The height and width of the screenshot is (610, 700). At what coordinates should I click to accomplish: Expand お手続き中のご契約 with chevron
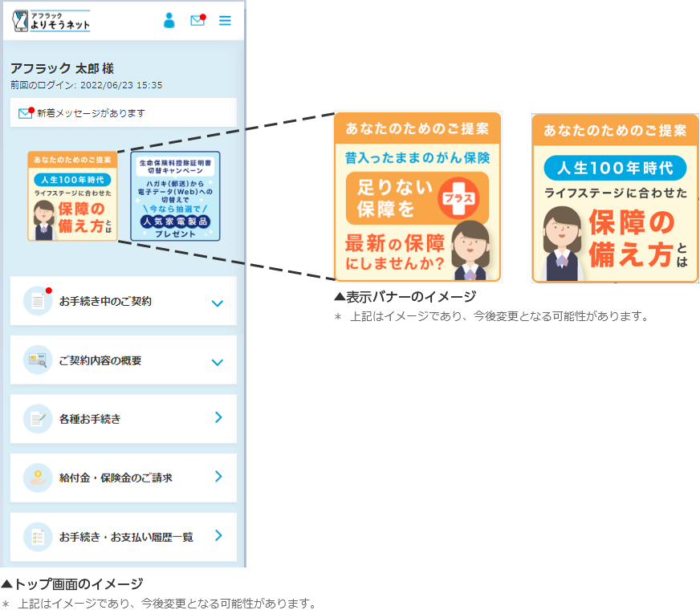pyautogui.click(x=217, y=303)
